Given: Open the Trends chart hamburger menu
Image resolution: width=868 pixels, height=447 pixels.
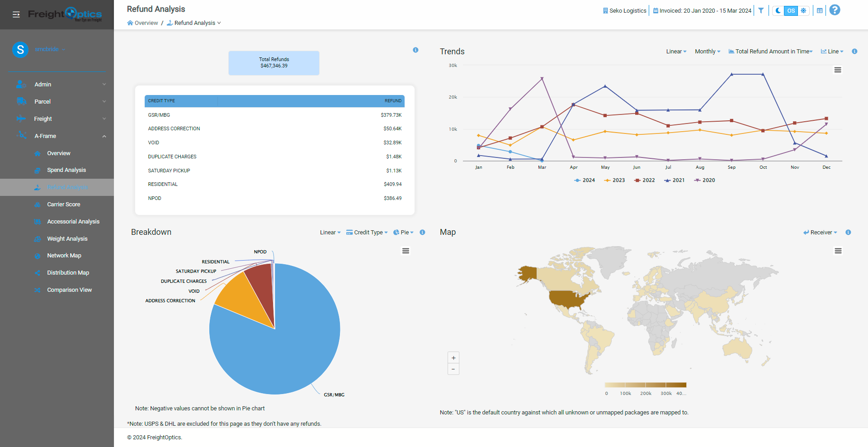Looking at the screenshot, I should [837, 70].
